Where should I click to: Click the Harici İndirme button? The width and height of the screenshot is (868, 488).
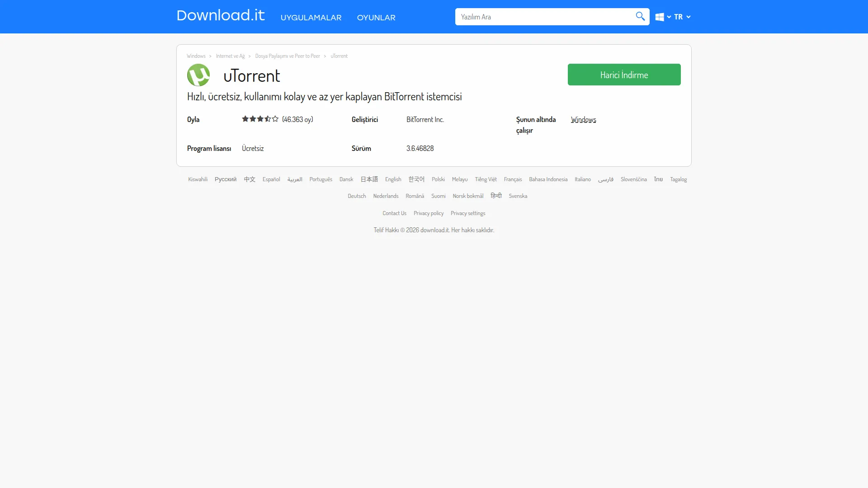coord(624,75)
